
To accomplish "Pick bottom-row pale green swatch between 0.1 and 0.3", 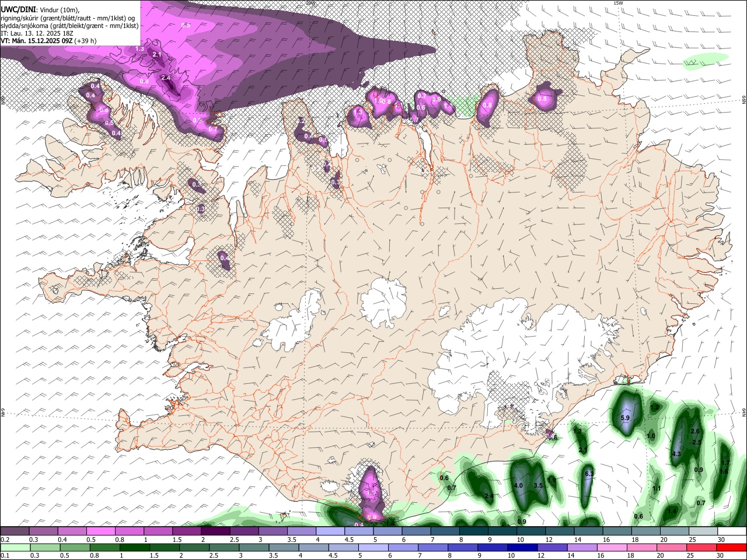I will (15, 547).
